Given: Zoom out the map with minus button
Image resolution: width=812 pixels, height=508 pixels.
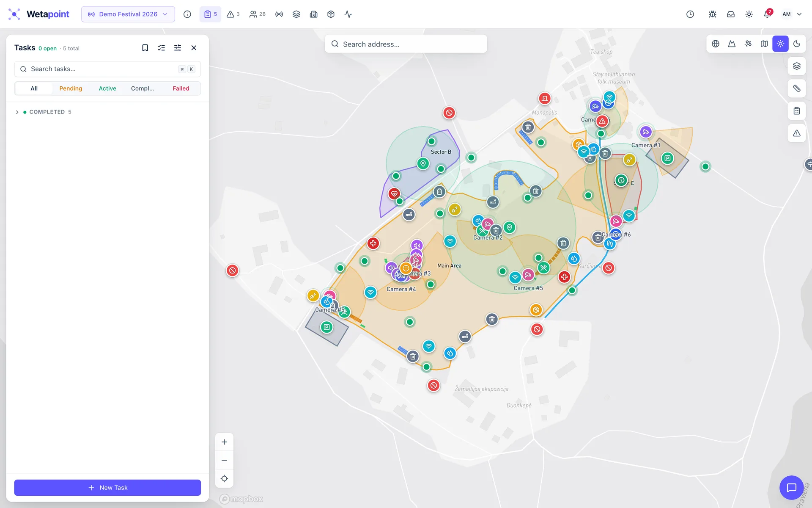Looking at the screenshot, I should [224, 460].
